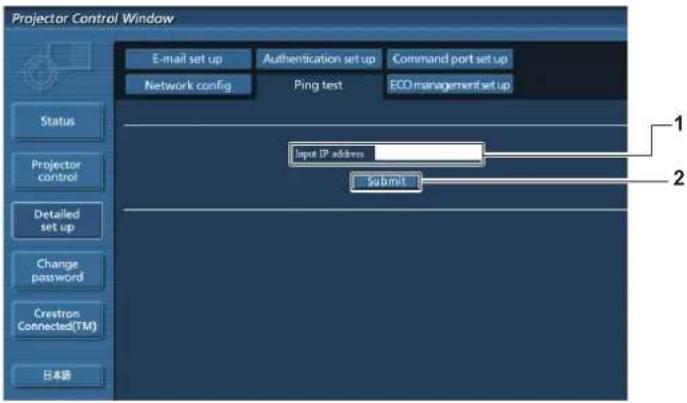The height and width of the screenshot is (403, 687).
Task: Switch to the Network config tab
Action: [188, 85]
